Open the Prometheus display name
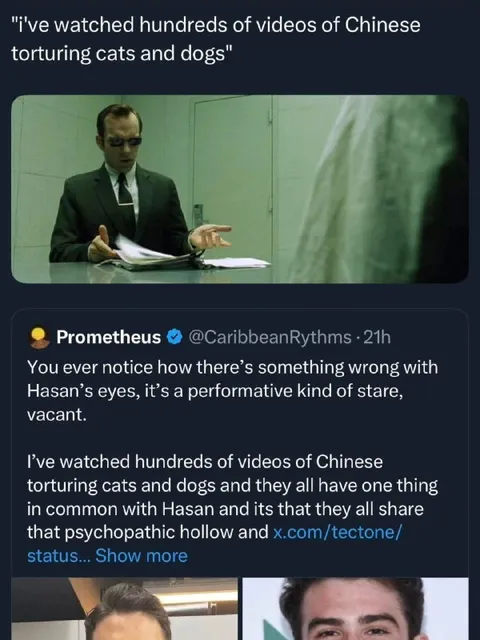The width and height of the screenshot is (480, 640). [109, 337]
